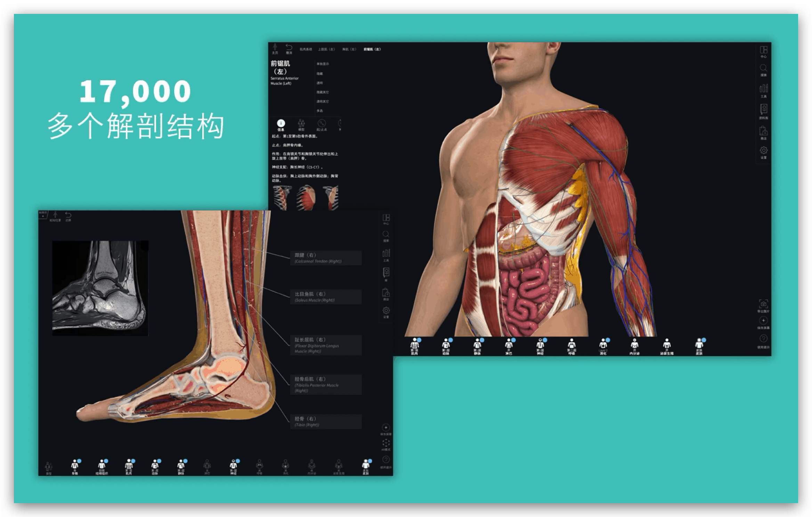Open settings gear in torso window sidebar
Viewport: 812px width, 517px height.
point(763,152)
